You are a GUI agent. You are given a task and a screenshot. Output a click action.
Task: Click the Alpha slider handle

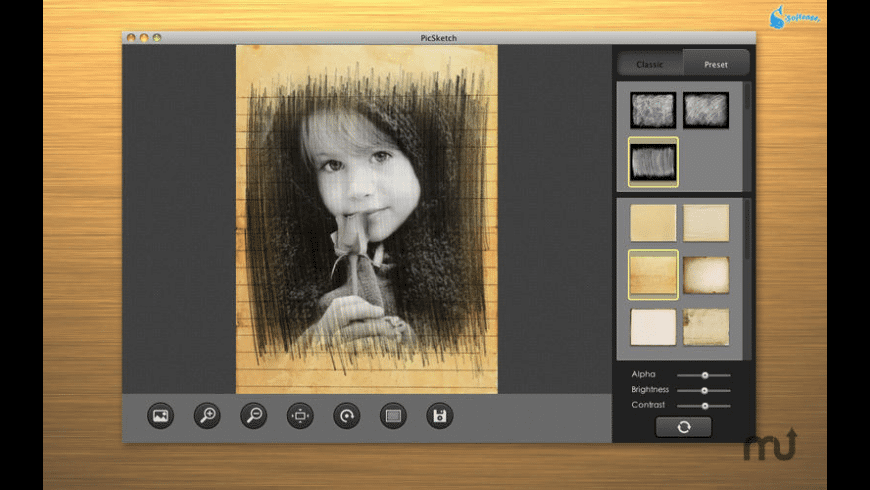(x=705, y=375)
